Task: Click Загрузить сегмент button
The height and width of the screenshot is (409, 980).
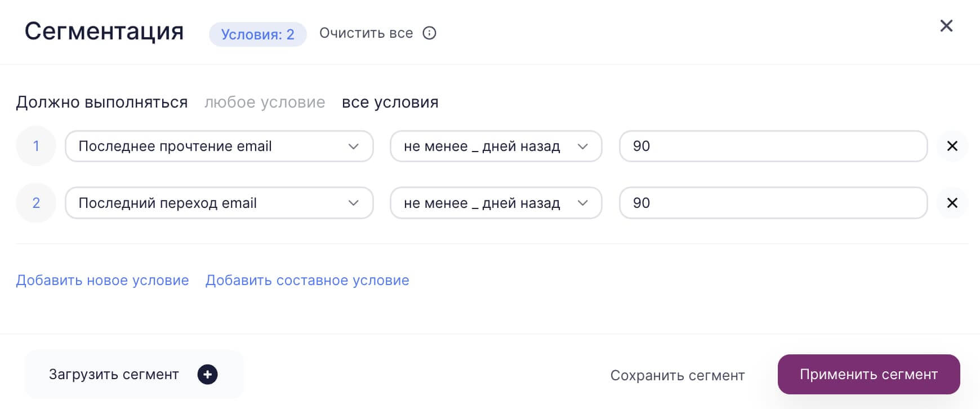Action: pos(134,375)
